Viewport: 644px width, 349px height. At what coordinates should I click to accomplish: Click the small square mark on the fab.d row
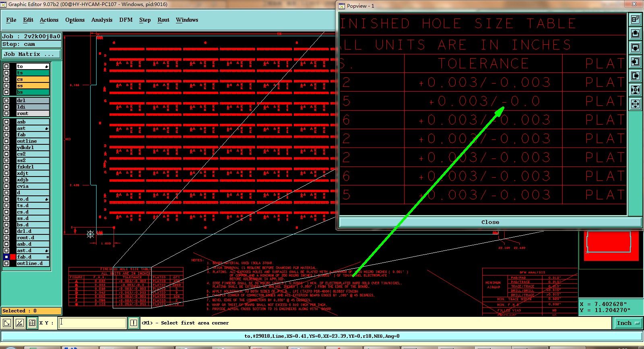[x=47, y=257]
